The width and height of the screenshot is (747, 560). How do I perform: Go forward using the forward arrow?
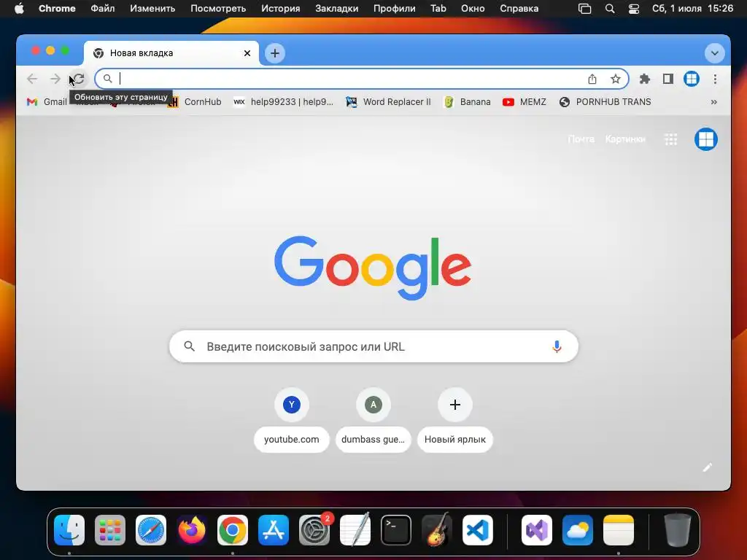click(55, 79)
